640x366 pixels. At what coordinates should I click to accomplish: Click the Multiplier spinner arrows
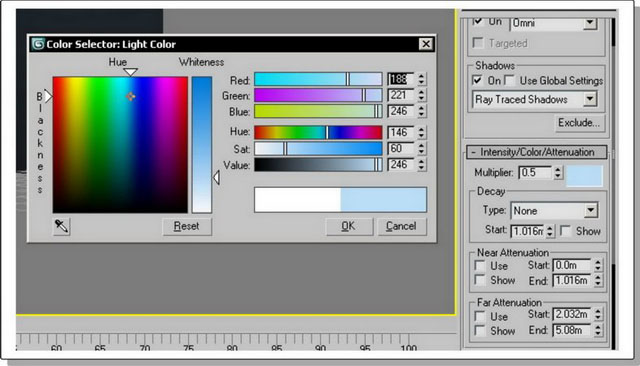pos(558,173)
